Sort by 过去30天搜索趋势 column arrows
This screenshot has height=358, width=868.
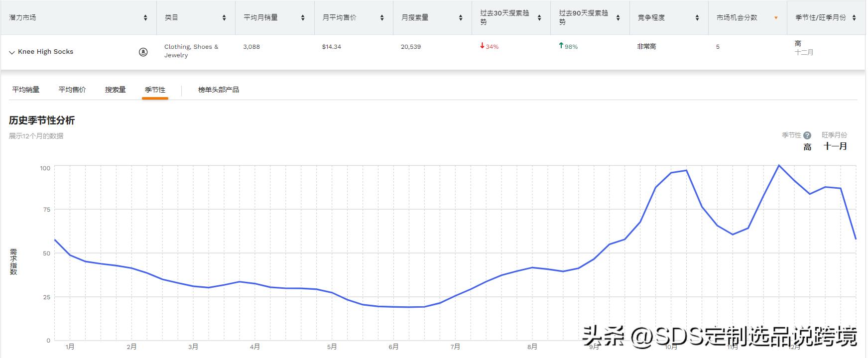click(539, 17)
